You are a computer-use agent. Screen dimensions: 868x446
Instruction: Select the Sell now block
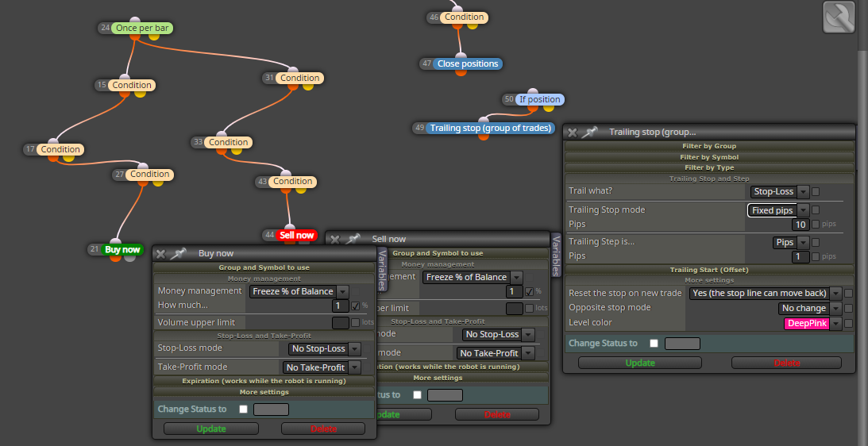297,235
